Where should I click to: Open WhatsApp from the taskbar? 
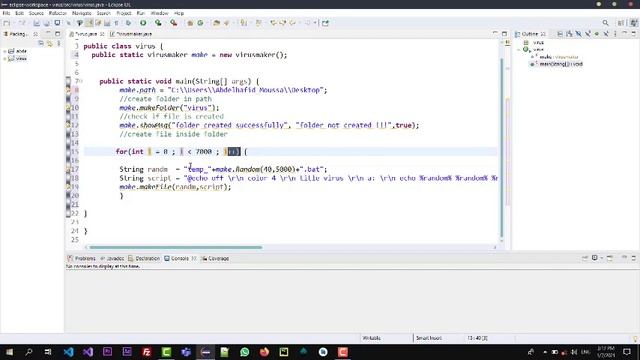(x=244, y=351)
